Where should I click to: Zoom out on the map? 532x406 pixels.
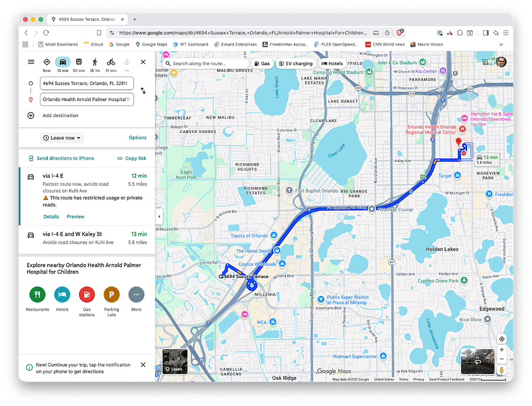pyautogui.click(x=501, y=359)
